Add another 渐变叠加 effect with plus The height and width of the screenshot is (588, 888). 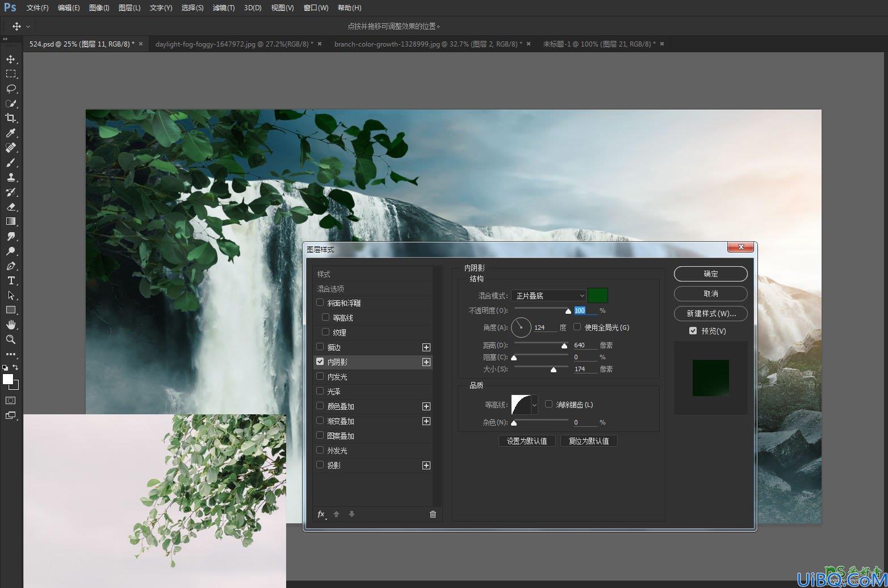(x=426, y=421)
